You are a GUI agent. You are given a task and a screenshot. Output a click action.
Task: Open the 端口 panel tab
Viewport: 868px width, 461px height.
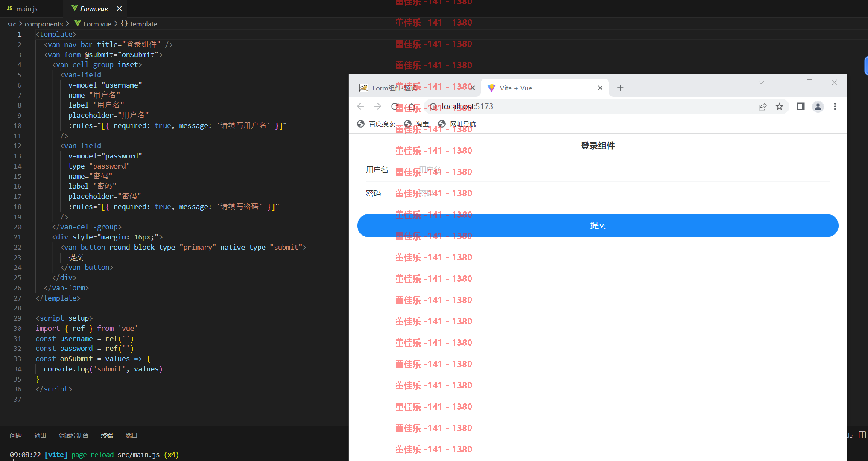pyautogui.click(x=132, y=435)
